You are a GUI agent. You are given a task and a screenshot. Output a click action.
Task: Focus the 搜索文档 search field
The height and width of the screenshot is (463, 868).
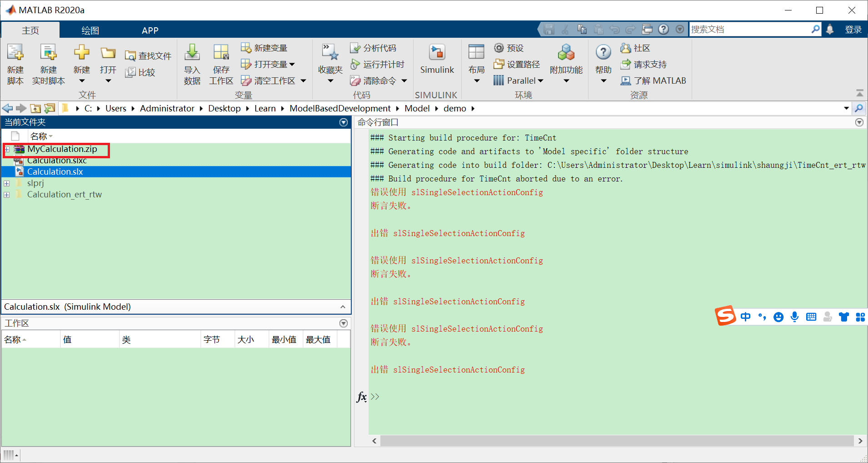coord(750,30)
